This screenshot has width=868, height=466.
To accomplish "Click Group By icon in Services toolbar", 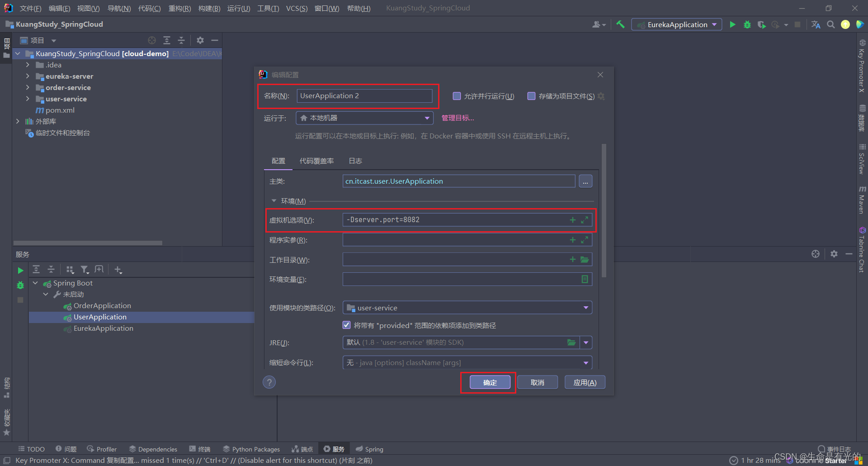I will (x=70, y=270).
